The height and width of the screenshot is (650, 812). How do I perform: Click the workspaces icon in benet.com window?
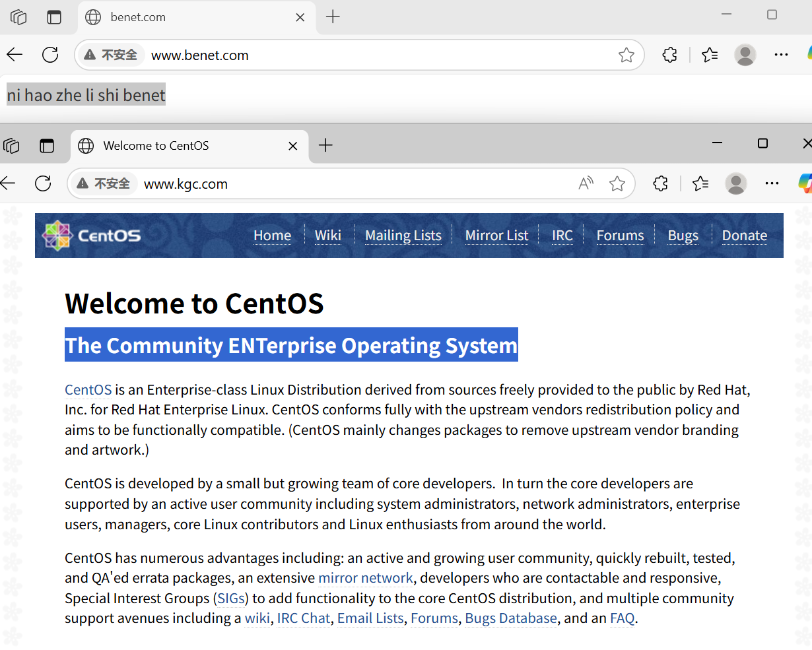(18, 17)
